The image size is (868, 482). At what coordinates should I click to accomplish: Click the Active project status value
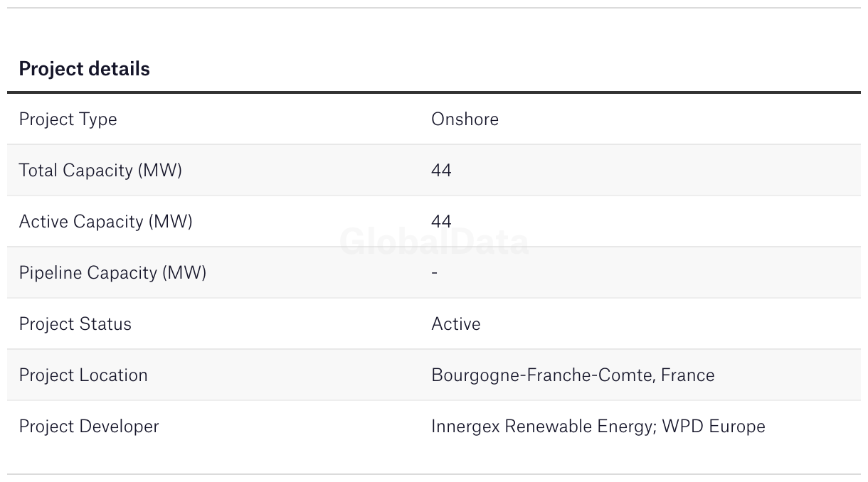click(x=455, y=323)
